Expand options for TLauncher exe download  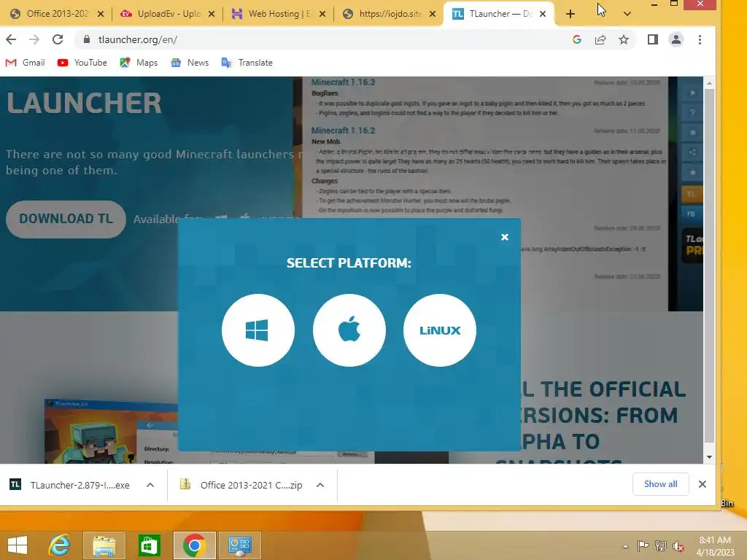point(150,485)
